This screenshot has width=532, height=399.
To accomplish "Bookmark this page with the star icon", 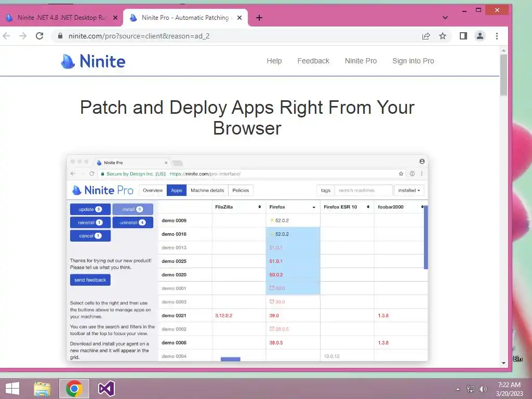I will coord(443,36).
